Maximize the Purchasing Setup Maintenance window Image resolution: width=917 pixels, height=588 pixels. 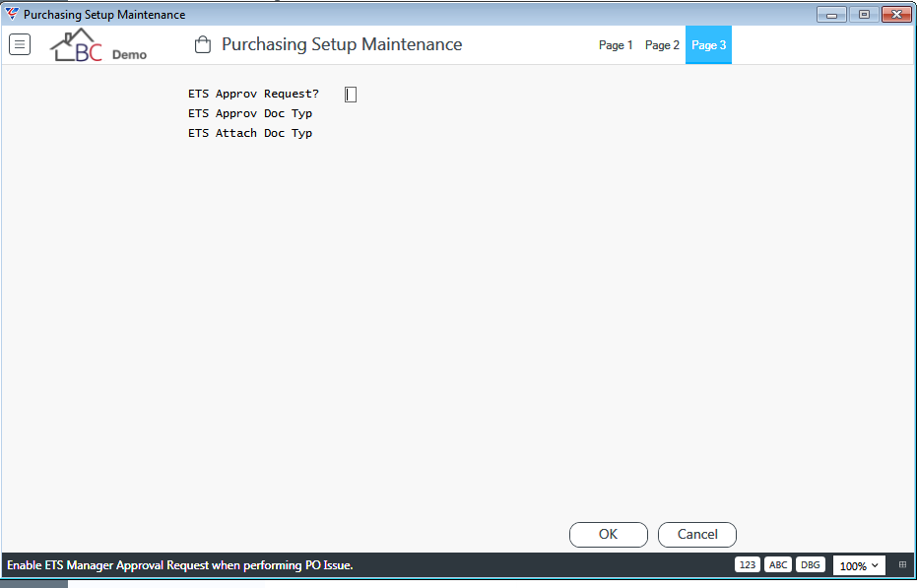pyautogui.click(x=864, y=15)
